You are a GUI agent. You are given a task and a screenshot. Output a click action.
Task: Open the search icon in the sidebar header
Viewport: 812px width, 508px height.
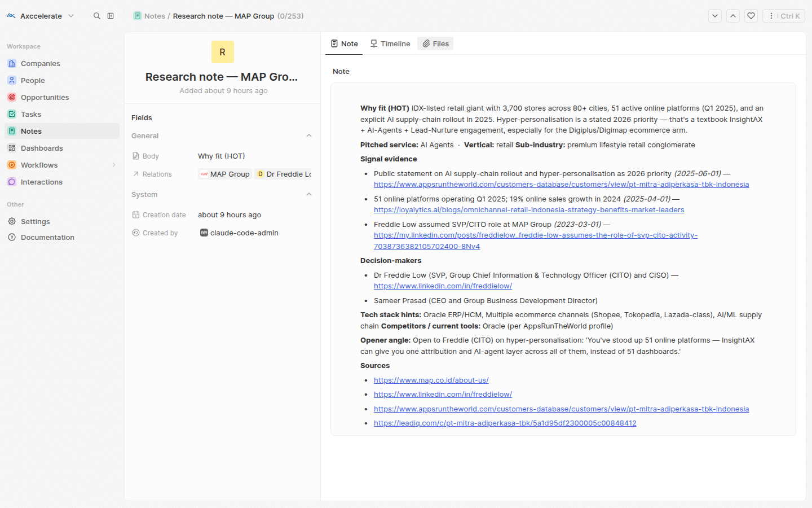tap(97, 16)
